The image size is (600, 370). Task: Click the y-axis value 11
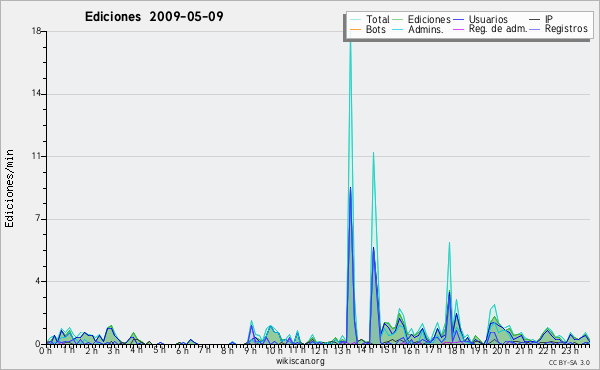click(x=36, y=156)
